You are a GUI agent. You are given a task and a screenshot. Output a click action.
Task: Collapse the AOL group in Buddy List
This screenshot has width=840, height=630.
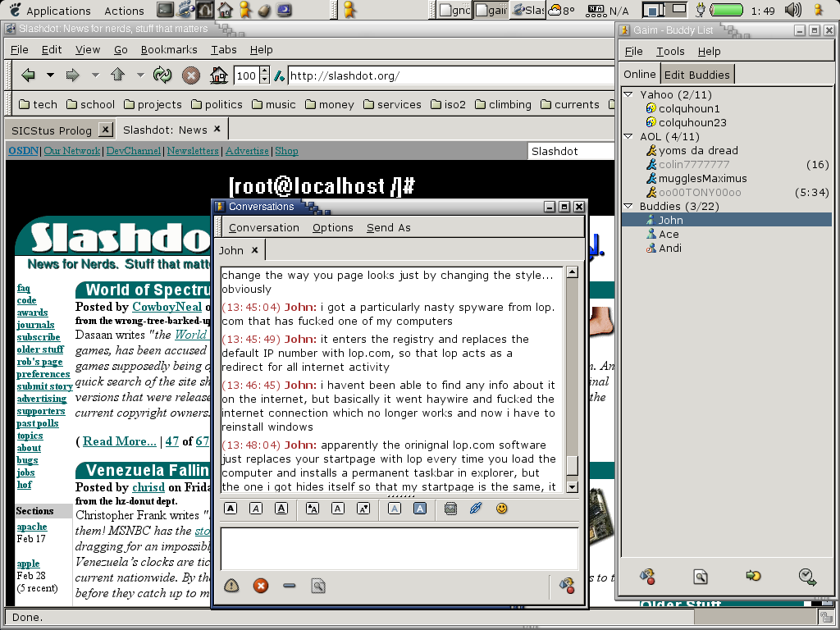point(628,136)
